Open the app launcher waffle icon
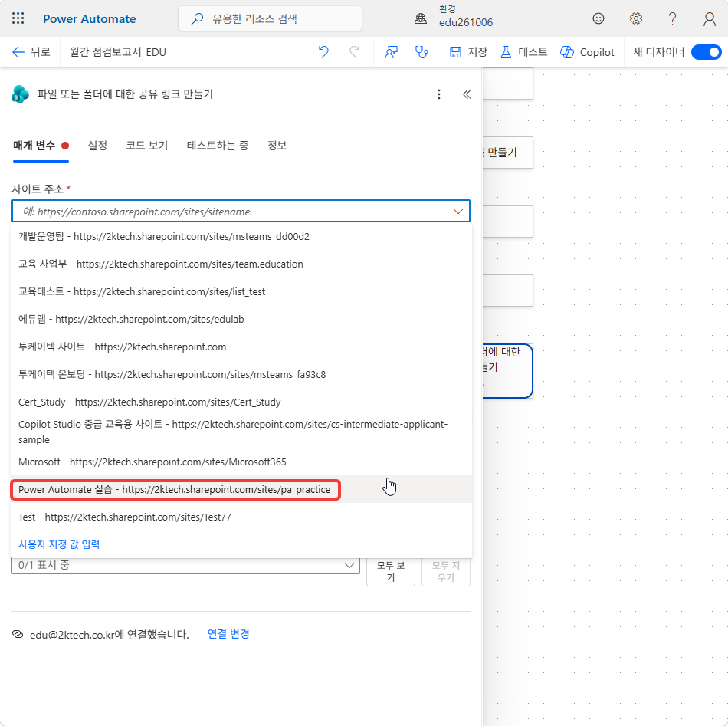Screen dimensions: 728x726 [x=18, y=18]
